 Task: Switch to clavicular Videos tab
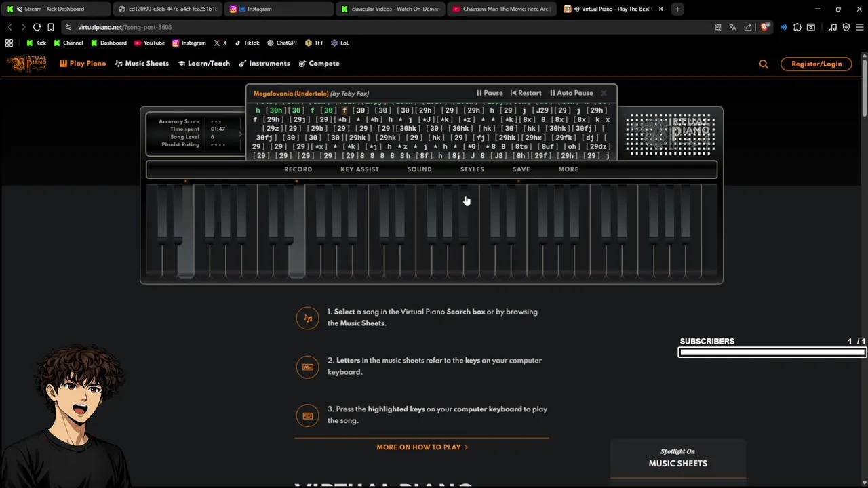(x=389, y=9)
